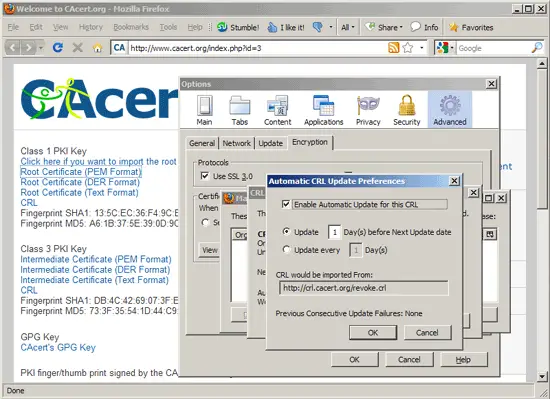The width and height of the screenshot is (550, 399).
Task: Open the Applications options panel
Action: pyautogui.click(x=323, y=110)
